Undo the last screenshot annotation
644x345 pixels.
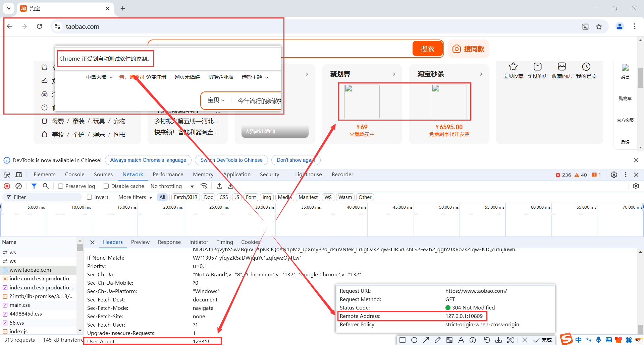point(487,340)
